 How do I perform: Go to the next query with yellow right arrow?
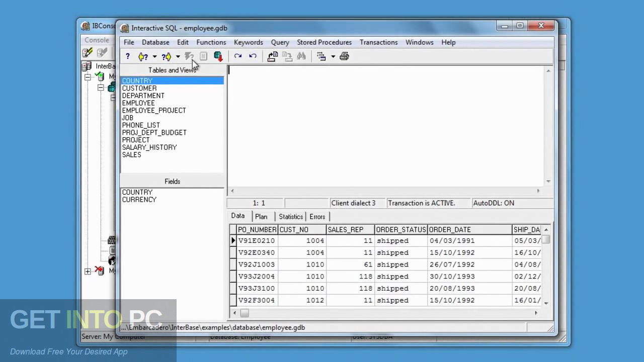167,56
